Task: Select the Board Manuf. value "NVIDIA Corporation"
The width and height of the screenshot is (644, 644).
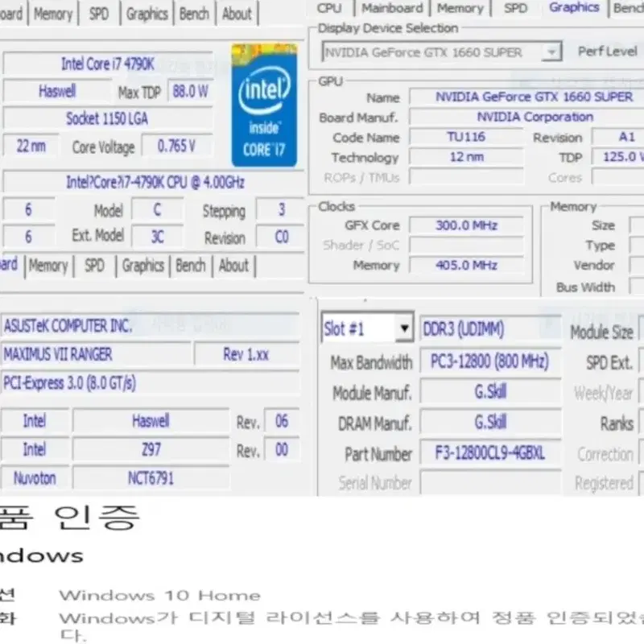Action: tap(527, 117)
